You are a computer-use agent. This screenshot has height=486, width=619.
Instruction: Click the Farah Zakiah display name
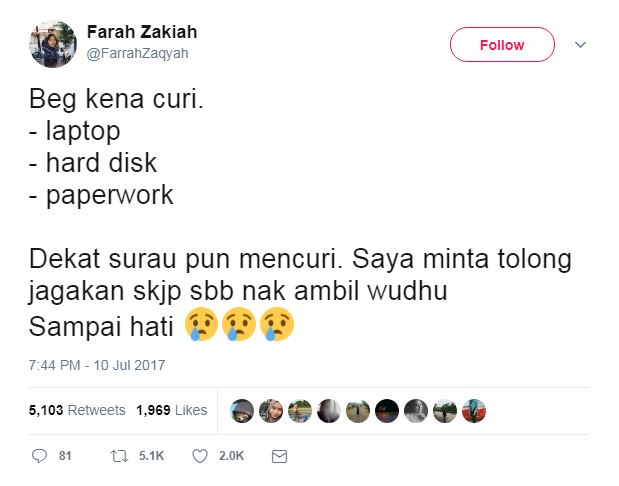point(142,32)
